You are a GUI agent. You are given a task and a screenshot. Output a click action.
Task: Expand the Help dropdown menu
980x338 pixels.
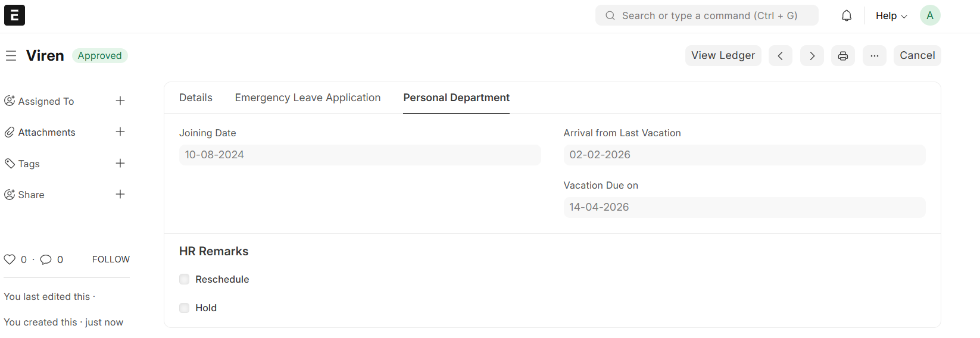point(891,16)
